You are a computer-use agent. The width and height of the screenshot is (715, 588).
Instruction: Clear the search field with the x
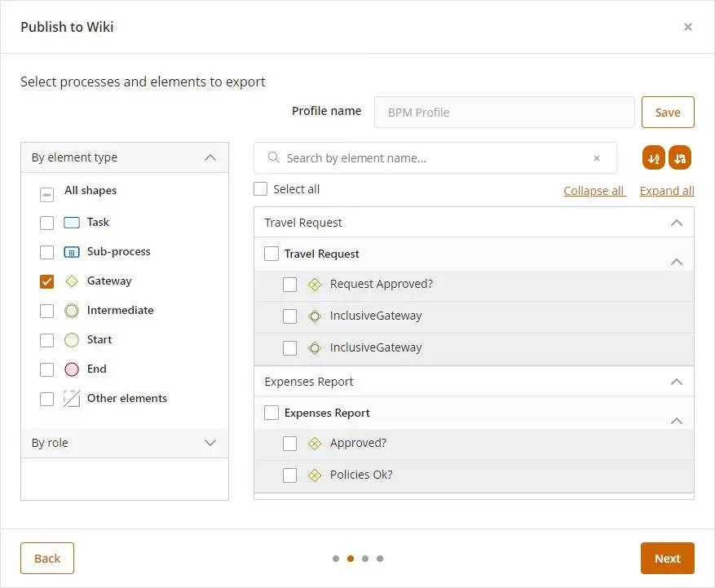tap(597, 158)
